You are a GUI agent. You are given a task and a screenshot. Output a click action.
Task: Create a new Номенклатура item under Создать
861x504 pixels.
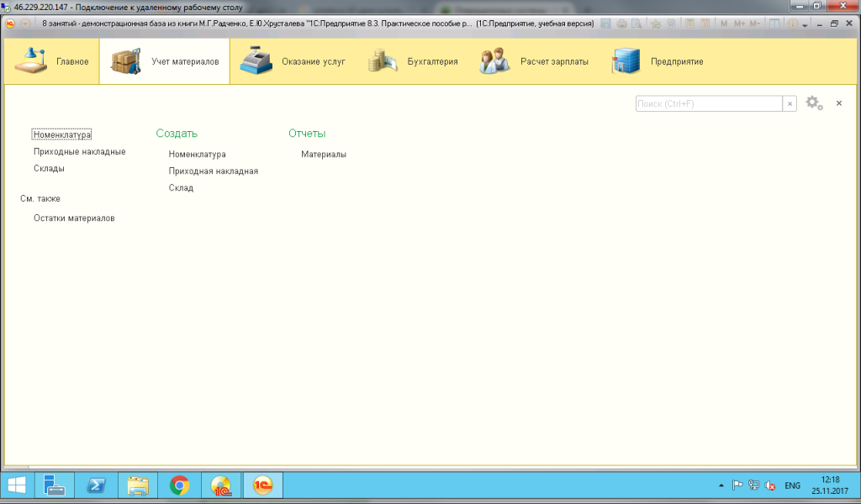(197, 155)
